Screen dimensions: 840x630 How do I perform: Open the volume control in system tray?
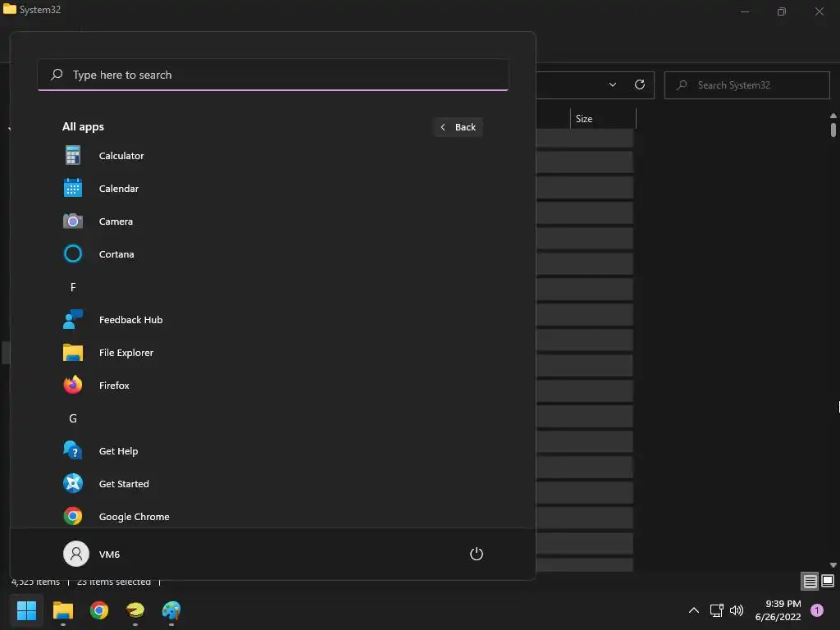tap(737, 610)
